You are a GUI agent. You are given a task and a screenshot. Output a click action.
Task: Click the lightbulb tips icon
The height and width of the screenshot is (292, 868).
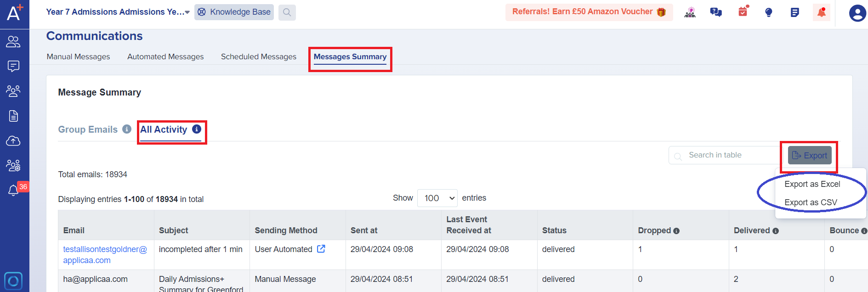pos(769,12)
